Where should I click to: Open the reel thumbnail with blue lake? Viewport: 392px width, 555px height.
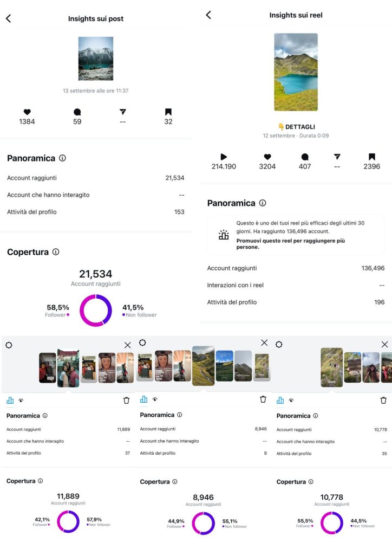click(296, 72)
